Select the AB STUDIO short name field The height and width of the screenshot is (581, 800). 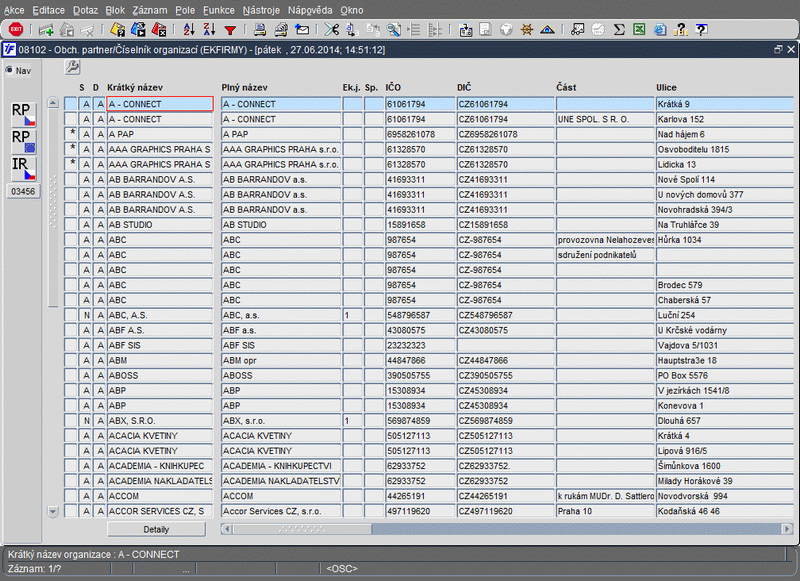160,225
